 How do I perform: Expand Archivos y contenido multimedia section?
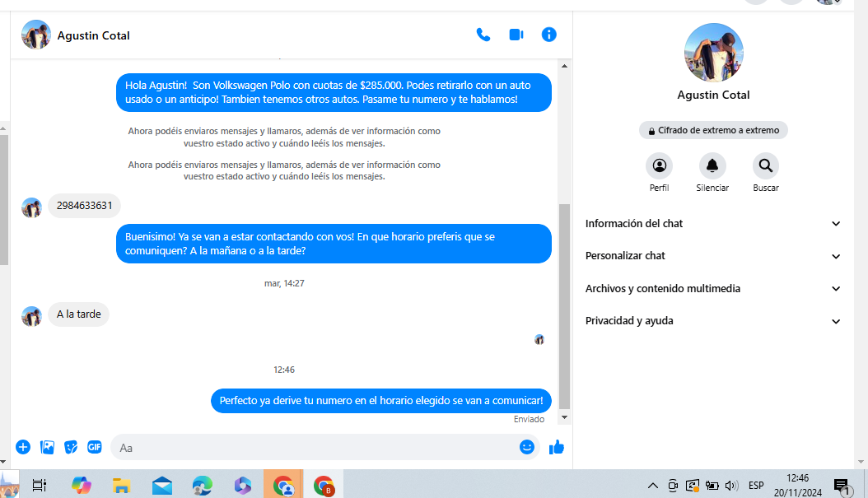coord(713,289)
